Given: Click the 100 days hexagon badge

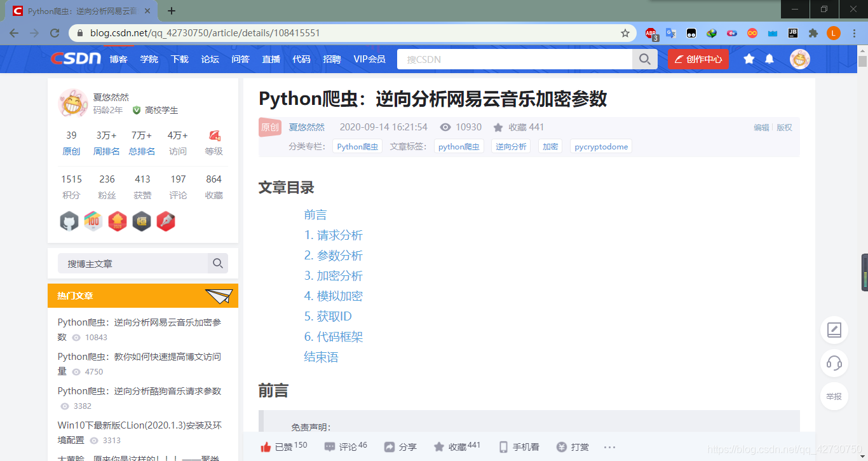Looking at the screenshot, I should (x=93, y=221).
